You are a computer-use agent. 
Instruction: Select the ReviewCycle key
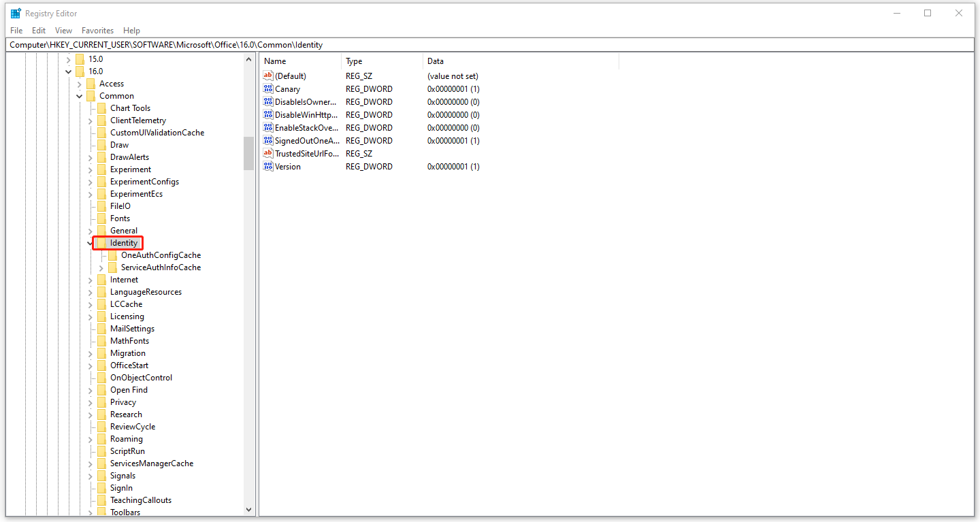pyautogui.click(x=133, y=427)
